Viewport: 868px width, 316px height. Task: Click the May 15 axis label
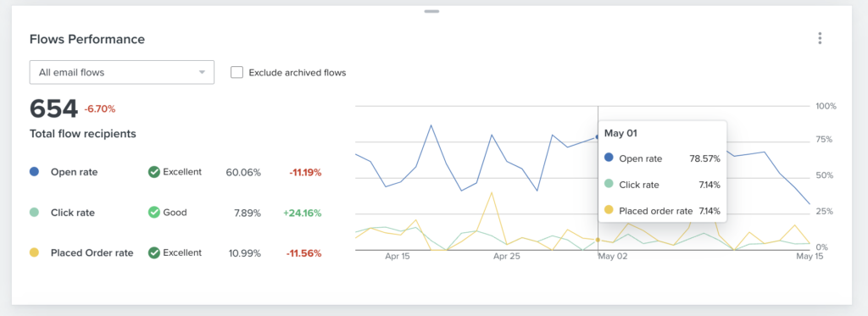(x=810, y=257)
